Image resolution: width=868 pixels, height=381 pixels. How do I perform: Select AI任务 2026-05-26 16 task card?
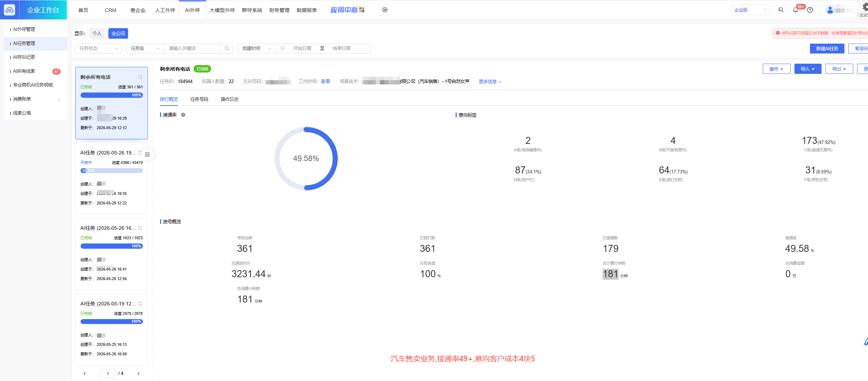[112, 254]
